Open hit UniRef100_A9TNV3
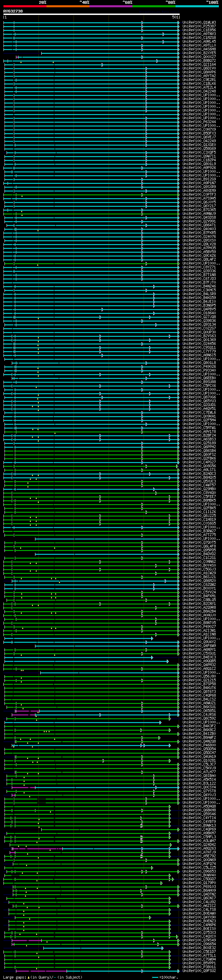The image size is (222, 980). point(199,34)
